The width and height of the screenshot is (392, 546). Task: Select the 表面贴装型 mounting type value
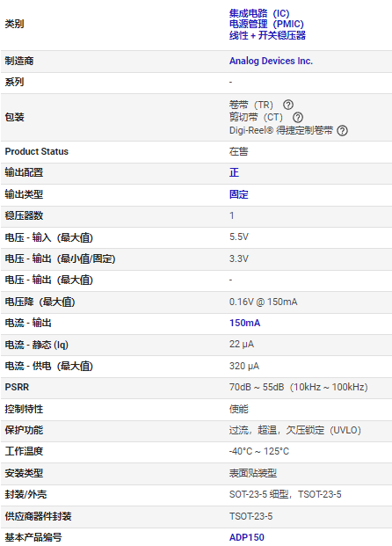[x=253, y=473]
